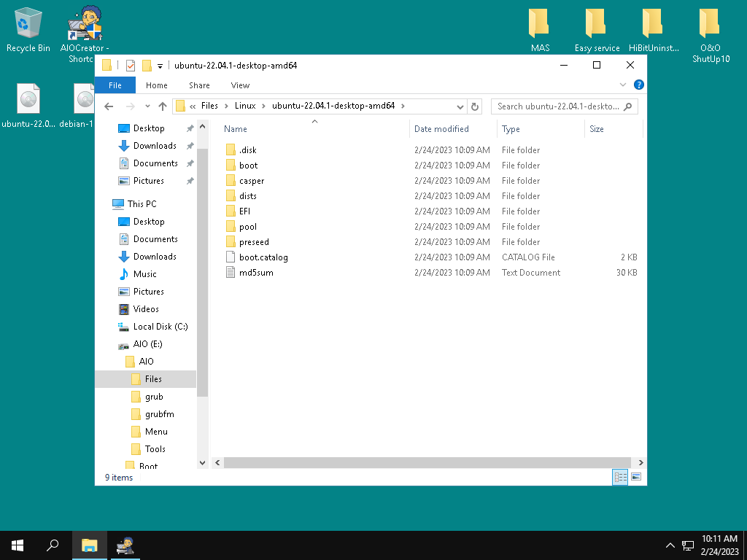Click the Up directory arrow icon
The height and width of the screenshot is (560, 747).
(163, 106)
